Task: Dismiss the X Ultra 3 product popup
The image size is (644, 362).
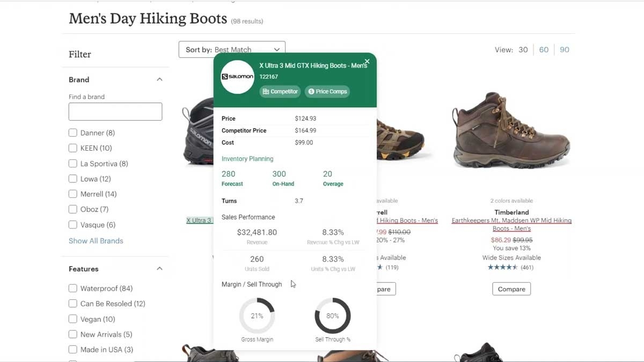Action: (367, 61)
